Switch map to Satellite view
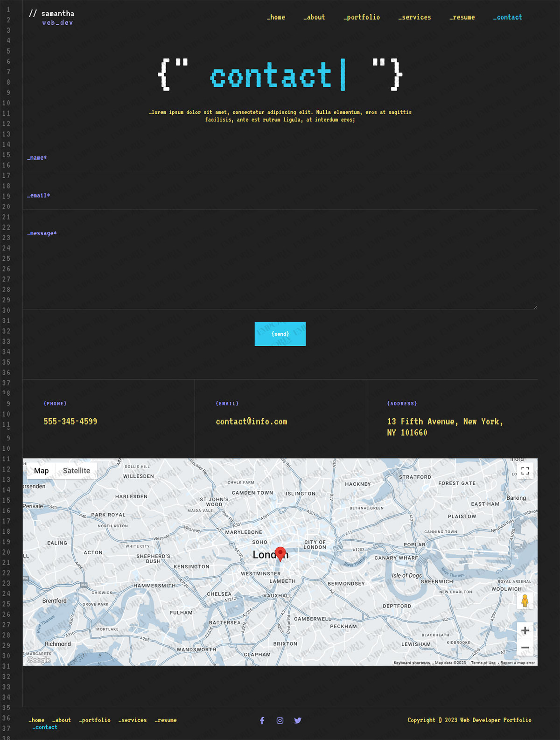Screen dimensions: 560x740 (x=77, y=471)
